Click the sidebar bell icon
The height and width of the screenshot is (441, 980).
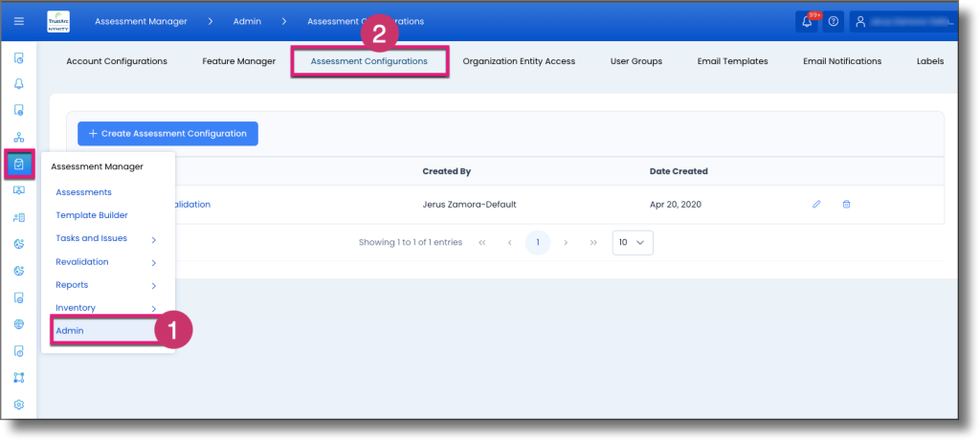(x=19, y=83)
